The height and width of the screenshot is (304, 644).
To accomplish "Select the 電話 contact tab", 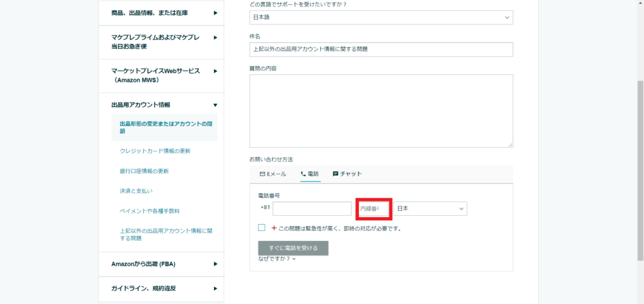I will point(309,174).
